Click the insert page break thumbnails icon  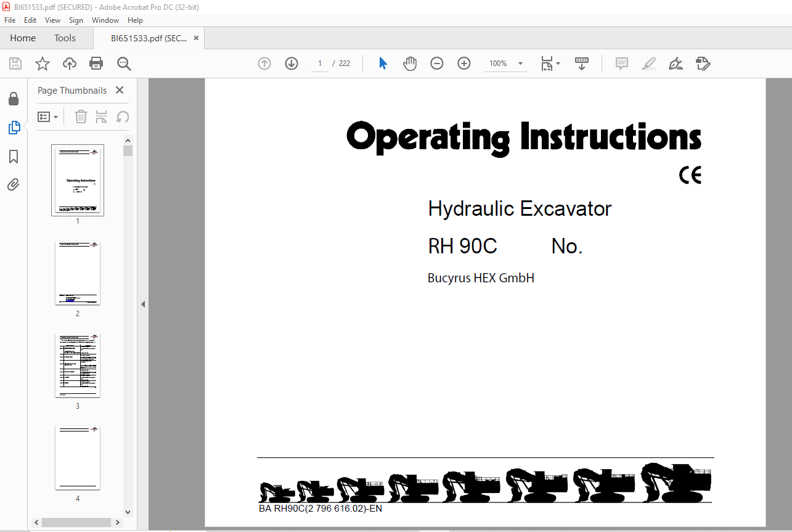tap(102, 117)
